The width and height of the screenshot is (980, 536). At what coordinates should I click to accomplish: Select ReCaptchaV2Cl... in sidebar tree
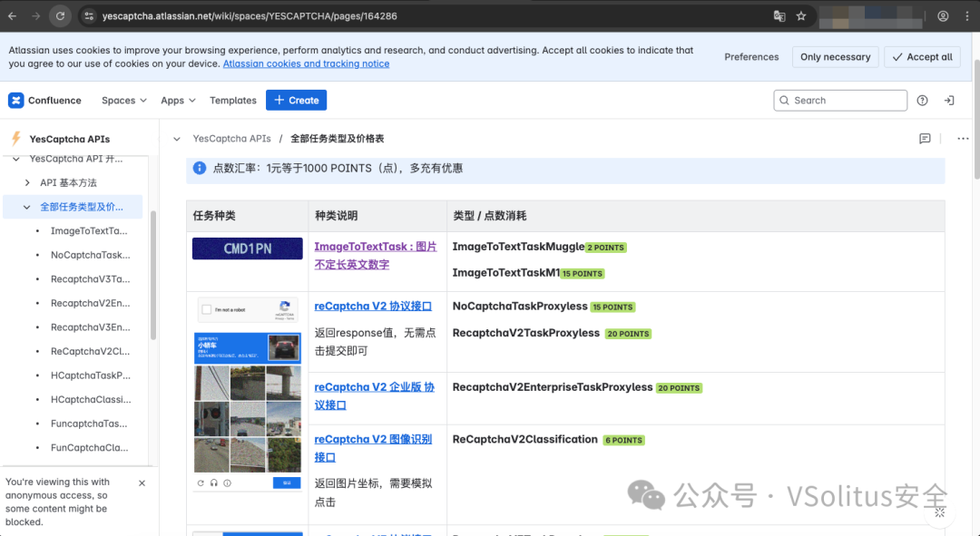[91, 351]
